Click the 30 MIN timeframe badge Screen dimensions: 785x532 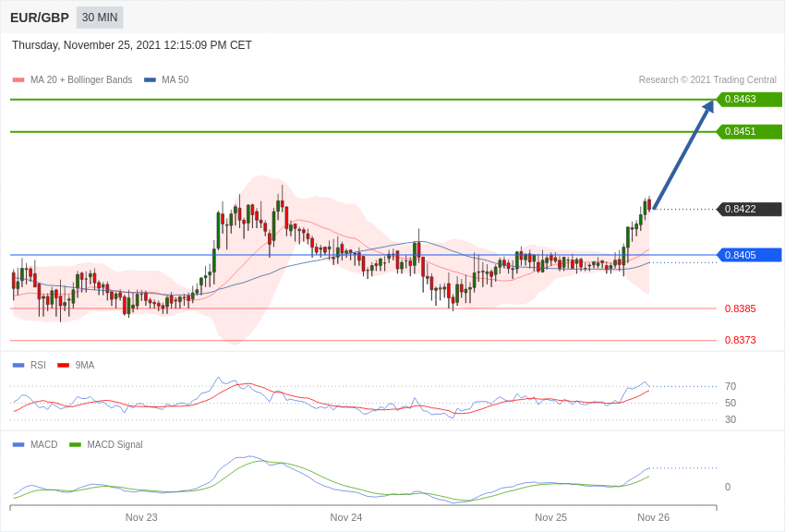pos(100,18)
